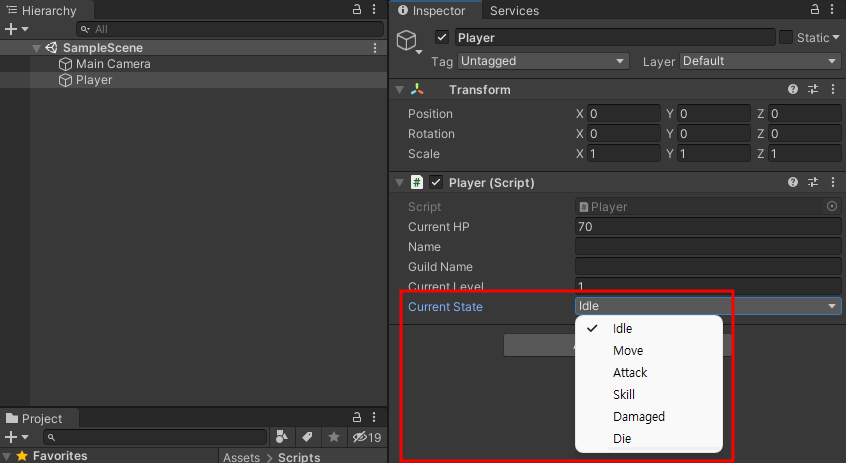The image size is (846, 463).
Task: Switch to the Inspector tab
Action: pyautogui.click(x=432, y=10)
